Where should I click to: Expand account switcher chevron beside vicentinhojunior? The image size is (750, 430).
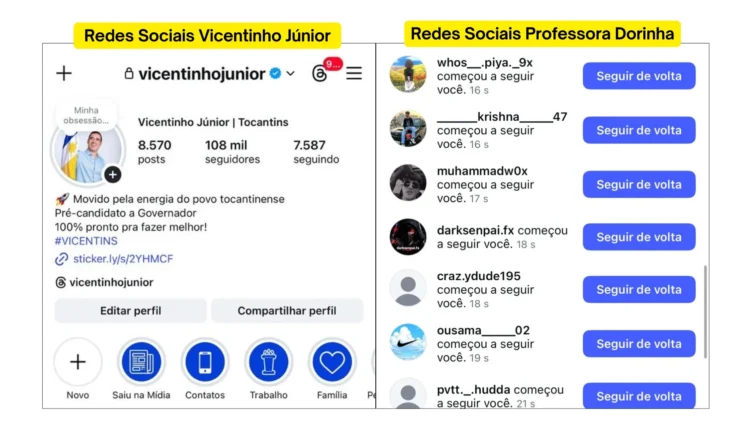point(291,74)
